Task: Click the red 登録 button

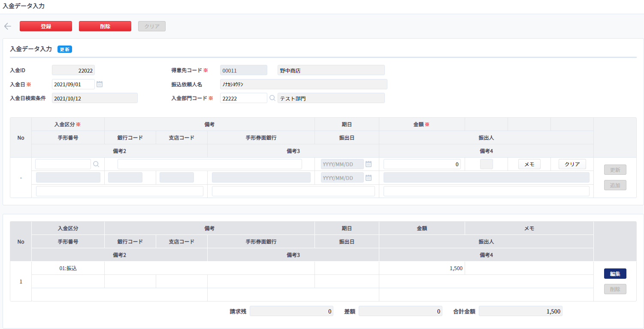Action: point(46,26)
